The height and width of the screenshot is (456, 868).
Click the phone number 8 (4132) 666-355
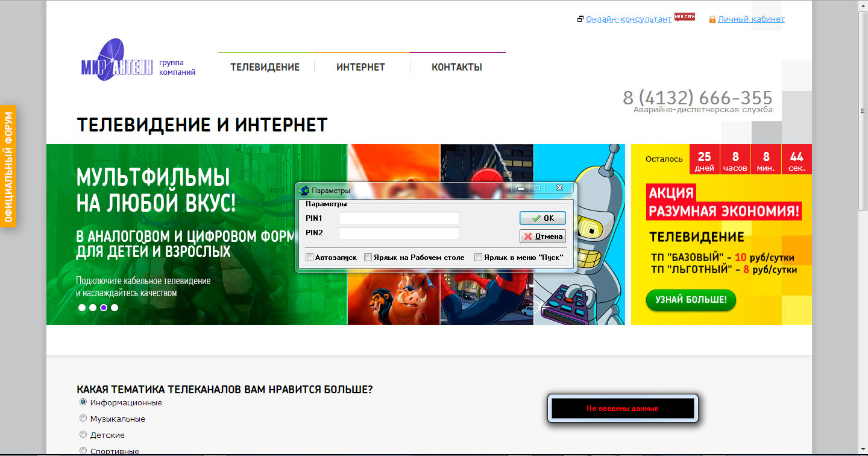point(697,97)
